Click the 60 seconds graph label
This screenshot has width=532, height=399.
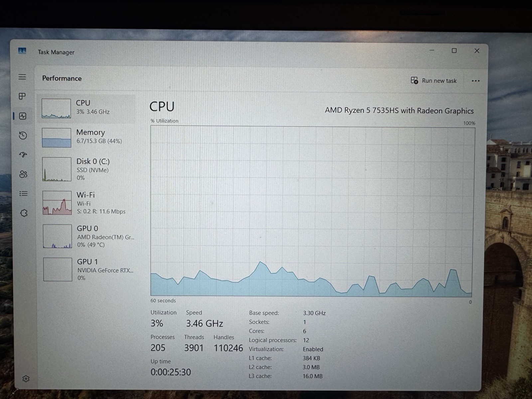click(x=163, y=301)
